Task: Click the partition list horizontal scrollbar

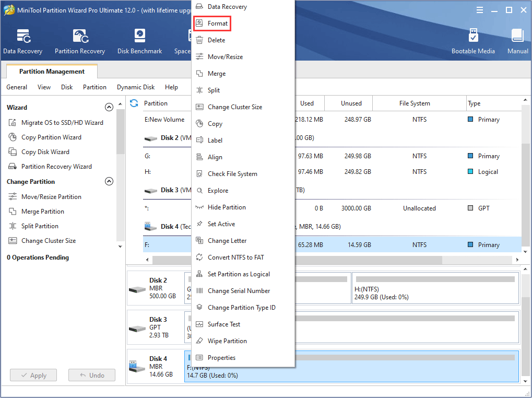Action: (297, 260)
